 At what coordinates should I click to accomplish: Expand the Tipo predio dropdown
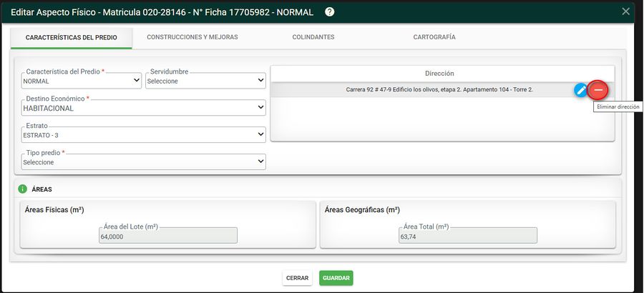click(x=143, y=162)
